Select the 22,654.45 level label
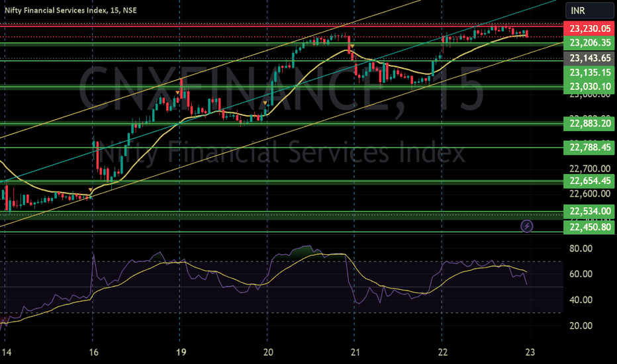Viewport: 617px width, 364px height. pyautogui.click(x=589, y=181)
